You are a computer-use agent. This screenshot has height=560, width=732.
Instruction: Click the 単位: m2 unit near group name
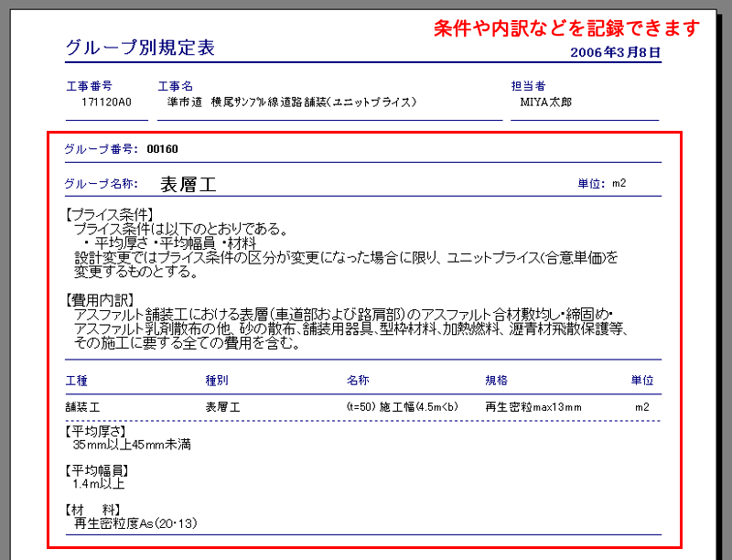point(602,183)
